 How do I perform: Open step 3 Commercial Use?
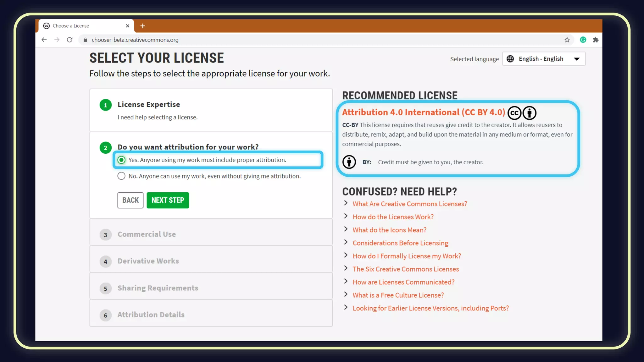147,234
